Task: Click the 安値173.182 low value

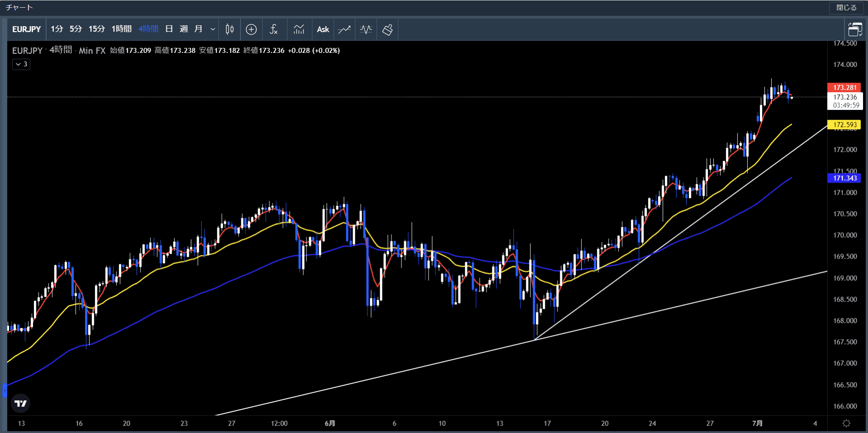Action: [x=219, y=51]
